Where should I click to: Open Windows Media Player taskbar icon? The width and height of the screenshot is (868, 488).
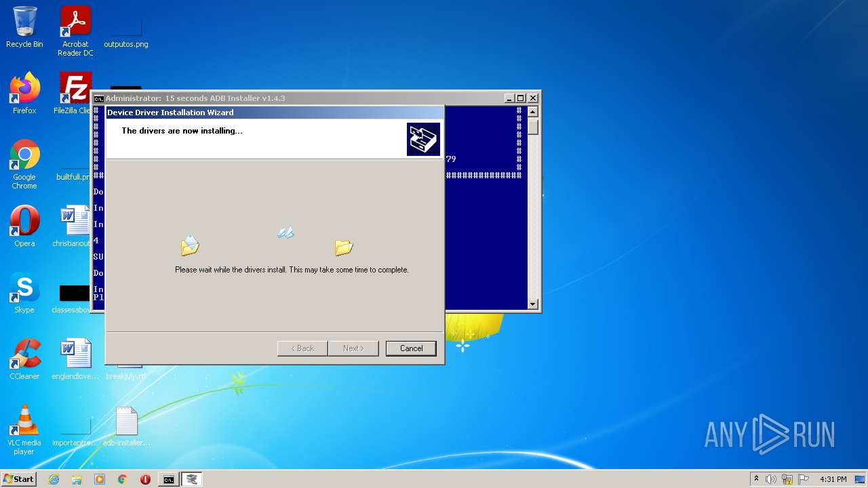point(100,479)
